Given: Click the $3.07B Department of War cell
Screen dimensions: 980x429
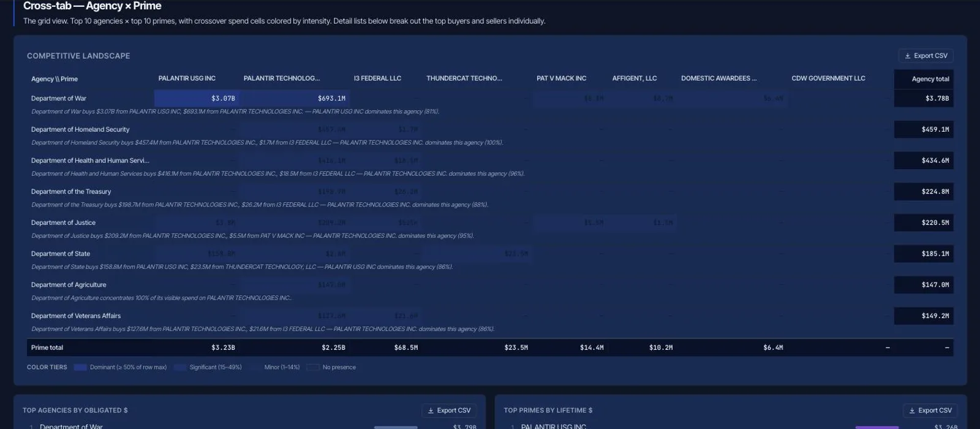Looking at the screenshot, I should 197,98.
